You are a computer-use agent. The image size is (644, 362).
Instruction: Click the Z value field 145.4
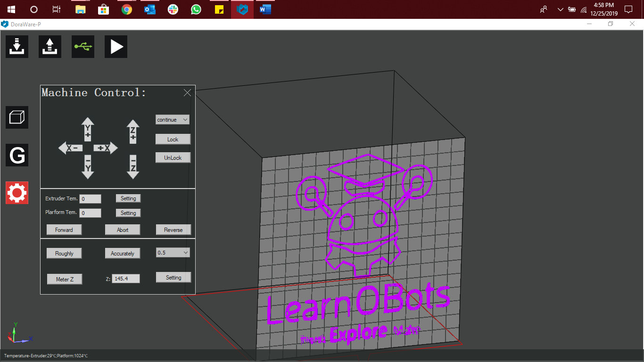(126, 279)
